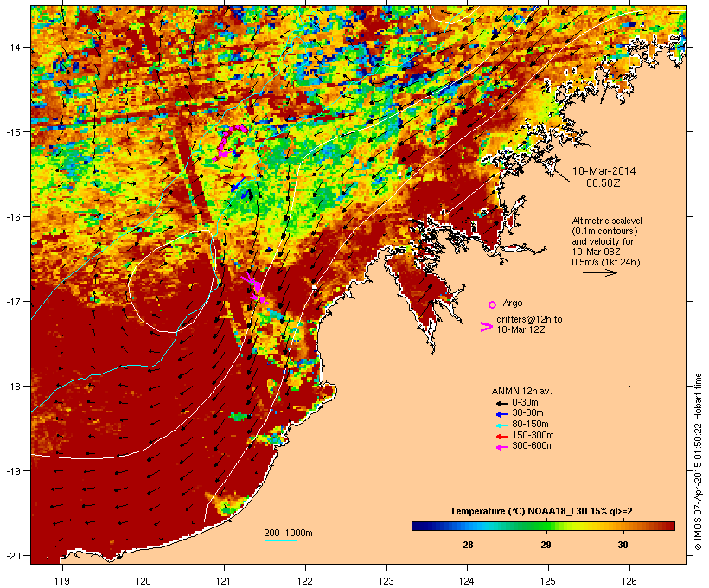Image resolution: width=709 pixels, height=588 pixels.
Task: Click latitude label -14
Action: (x=12, y=48)
